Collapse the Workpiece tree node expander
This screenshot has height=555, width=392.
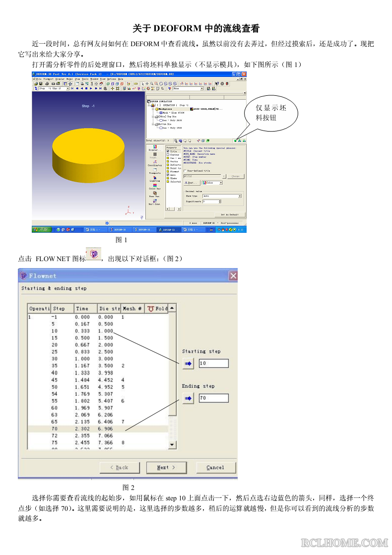click(153, 109)
